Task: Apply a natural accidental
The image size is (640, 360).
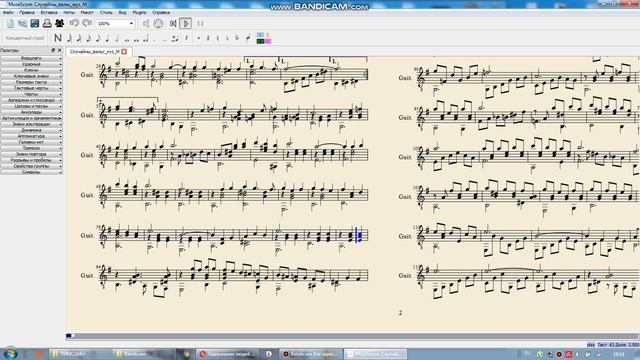Action: point(218,38)
